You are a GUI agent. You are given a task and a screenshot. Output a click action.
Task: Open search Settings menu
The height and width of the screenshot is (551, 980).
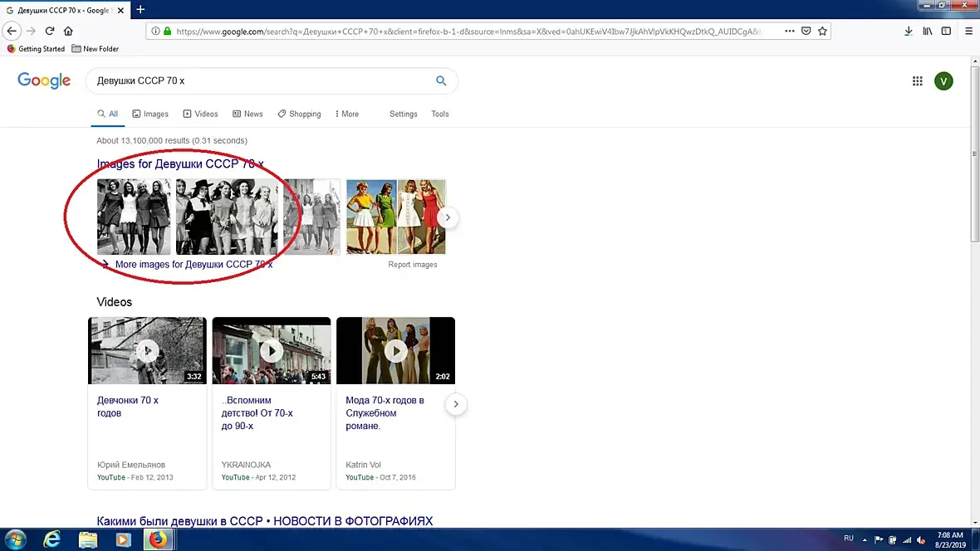coord(403,114)
